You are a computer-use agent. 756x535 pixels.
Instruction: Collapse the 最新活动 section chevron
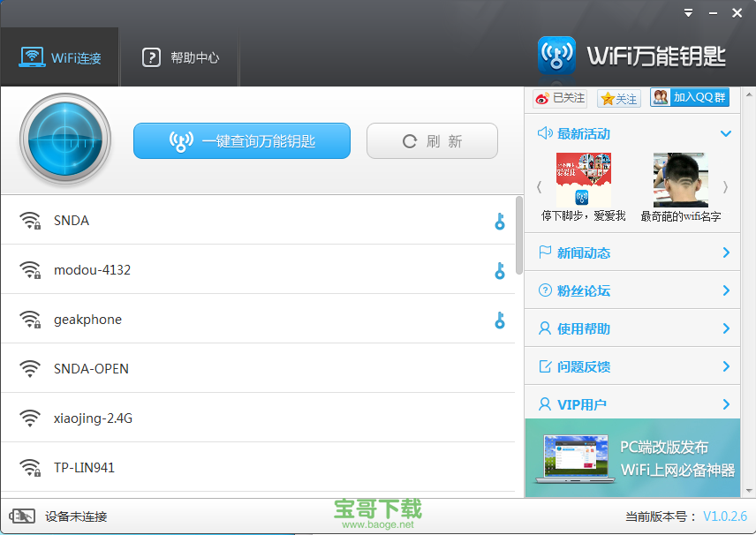click(728, 132)
